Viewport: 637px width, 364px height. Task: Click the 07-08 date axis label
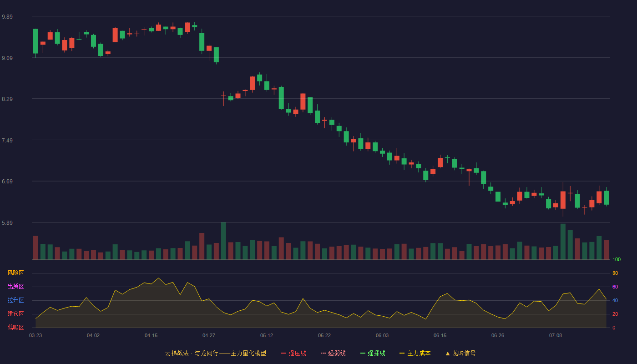556,335
